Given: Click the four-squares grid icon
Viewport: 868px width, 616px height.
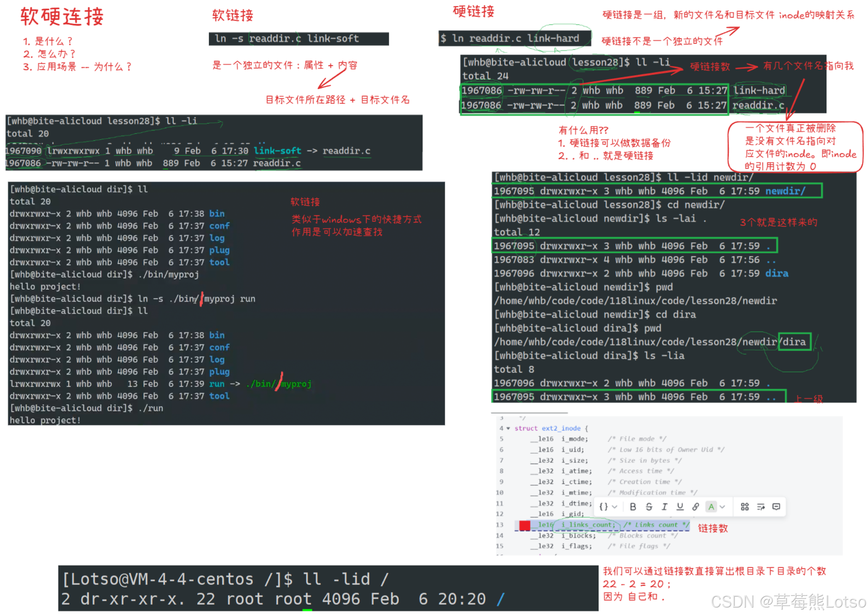Looking at the screenshot, I should 744,507.
